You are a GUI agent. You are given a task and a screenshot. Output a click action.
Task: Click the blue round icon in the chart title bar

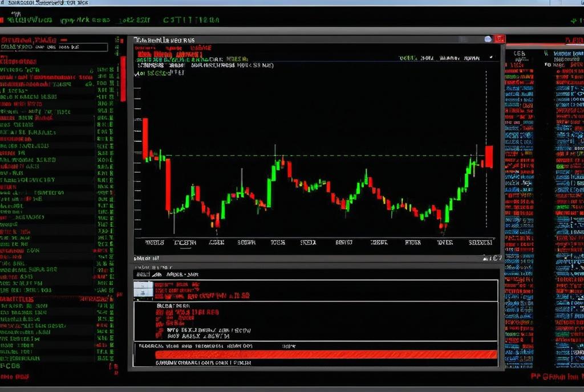click(488, 39)
